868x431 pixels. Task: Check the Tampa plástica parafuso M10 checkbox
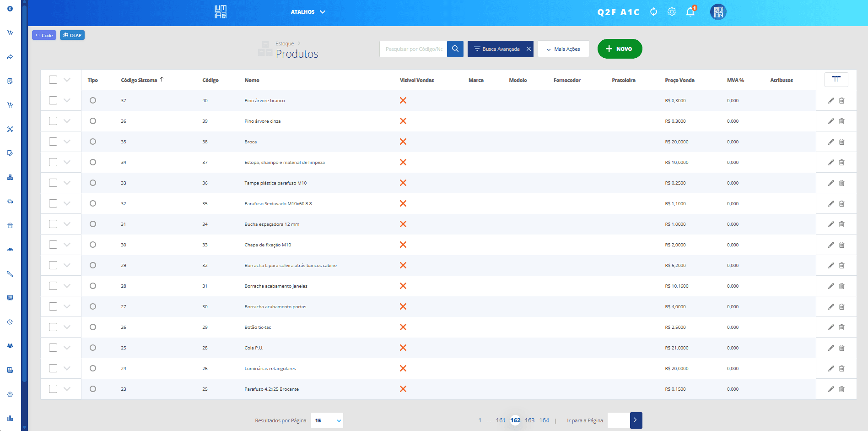[53, 183]
